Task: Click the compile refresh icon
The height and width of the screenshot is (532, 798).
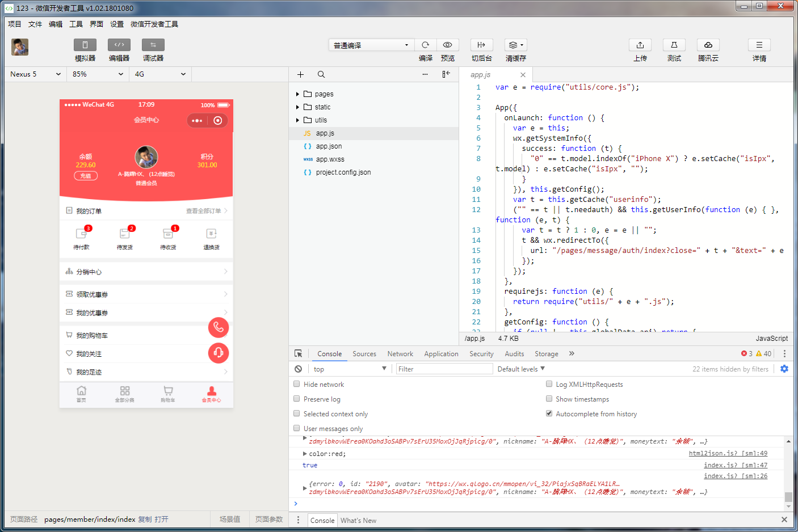Action: (x=425, y=45)
